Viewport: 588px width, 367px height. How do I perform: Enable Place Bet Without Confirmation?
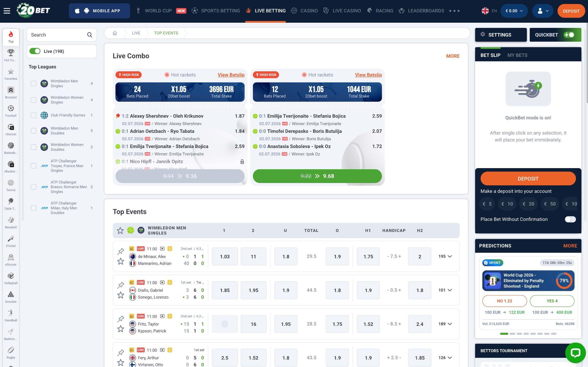click(570, 219)
